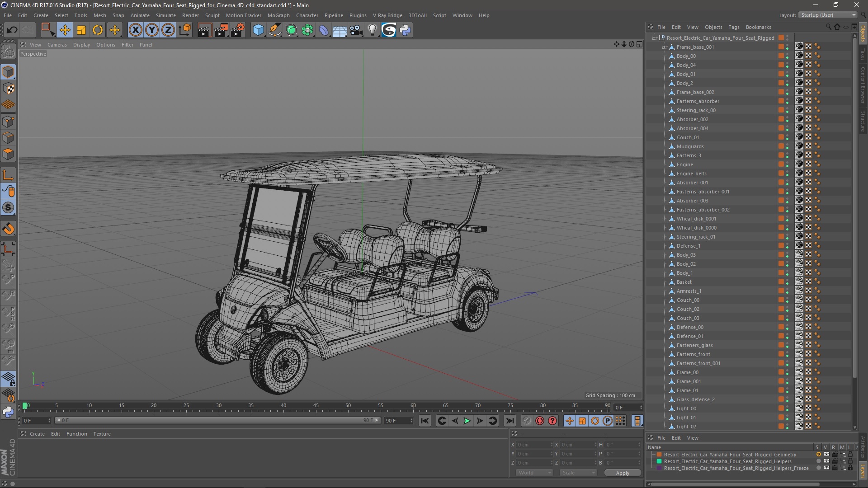Click the Subdivision Surface generator icon

click(x=291, y=30)
